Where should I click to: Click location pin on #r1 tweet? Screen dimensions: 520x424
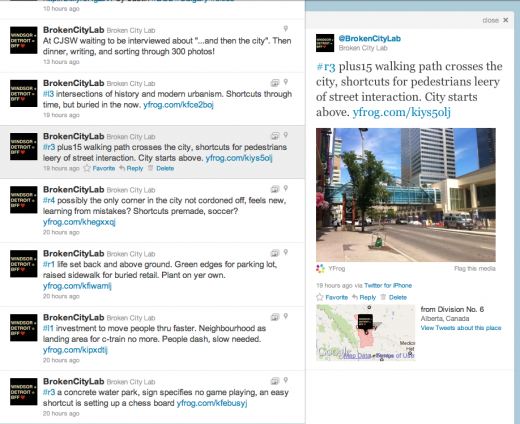click(x=286, y=252)
